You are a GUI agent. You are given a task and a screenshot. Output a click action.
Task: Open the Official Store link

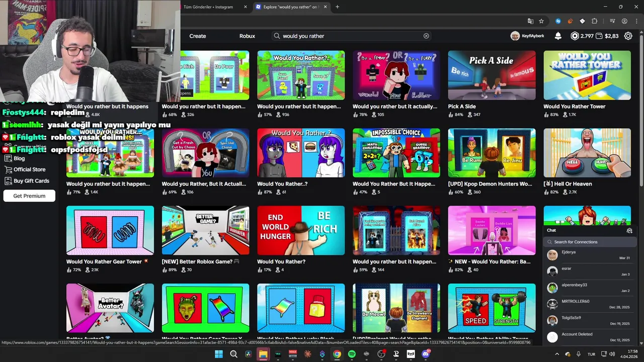coord(30,169)
